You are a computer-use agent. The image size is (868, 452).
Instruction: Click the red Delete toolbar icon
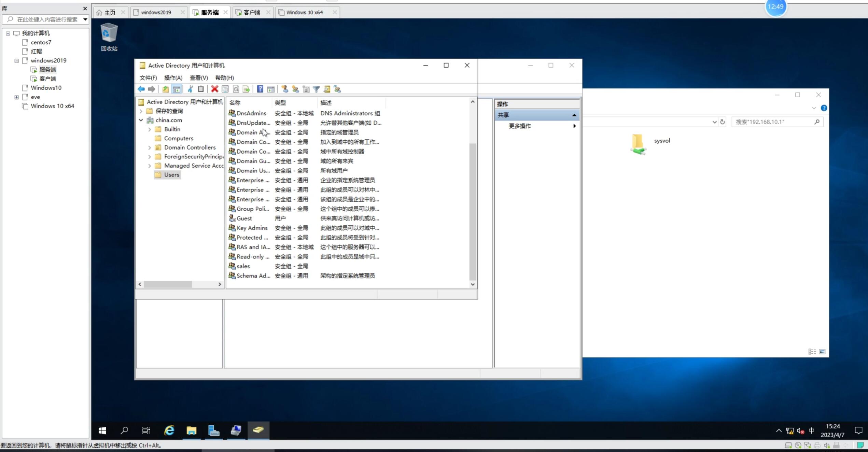pos(214,89)
